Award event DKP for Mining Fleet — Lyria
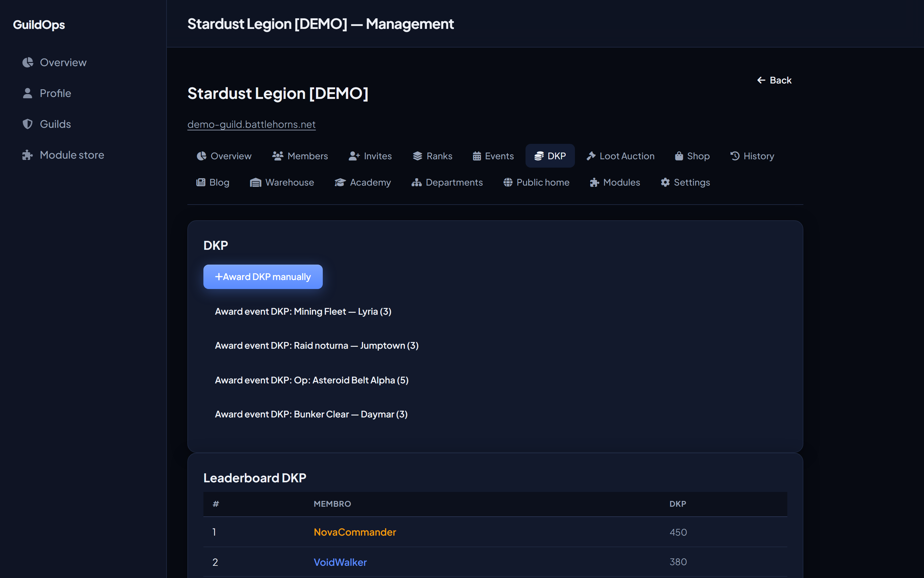Viewport: 924px width, 578px height. (303, 311)
